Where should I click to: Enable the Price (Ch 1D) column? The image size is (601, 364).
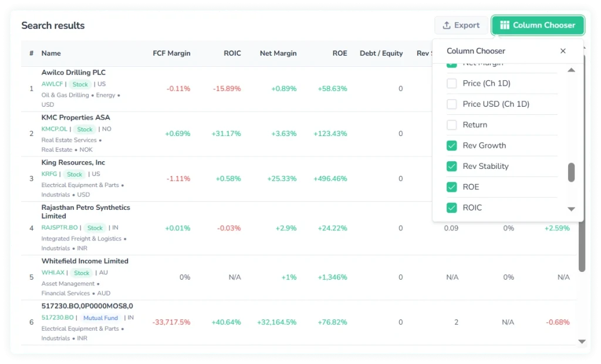pos(452,83)
